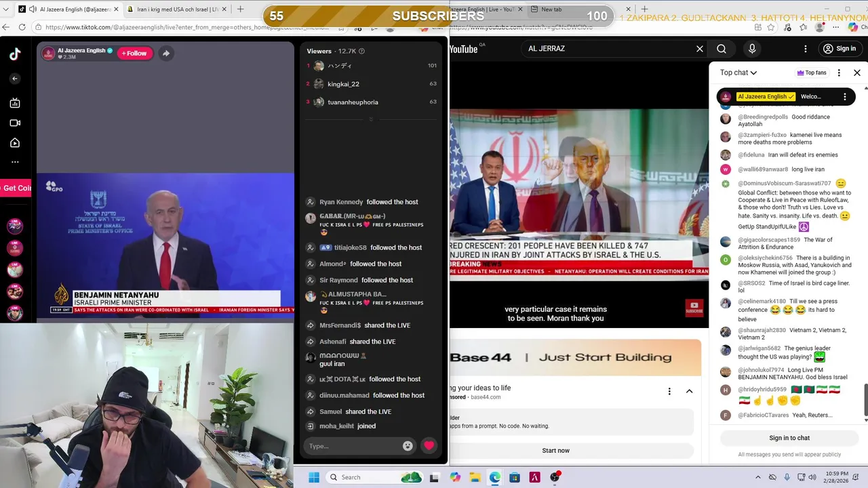Open the LIVE camera icon in TikTok sidebar
The height and width of the screenshot is (488, 868).
click(15, 123)
